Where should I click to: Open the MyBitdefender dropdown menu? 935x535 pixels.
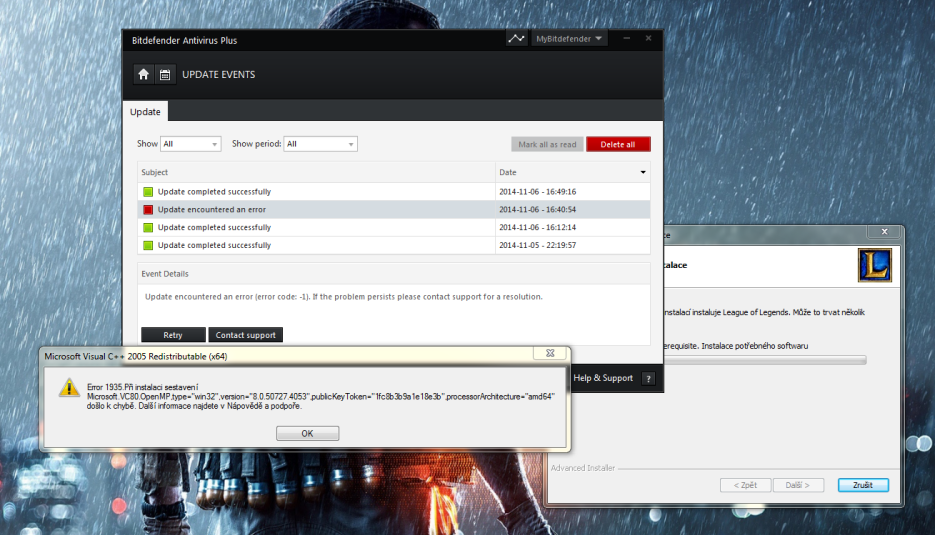click(568, 39)
